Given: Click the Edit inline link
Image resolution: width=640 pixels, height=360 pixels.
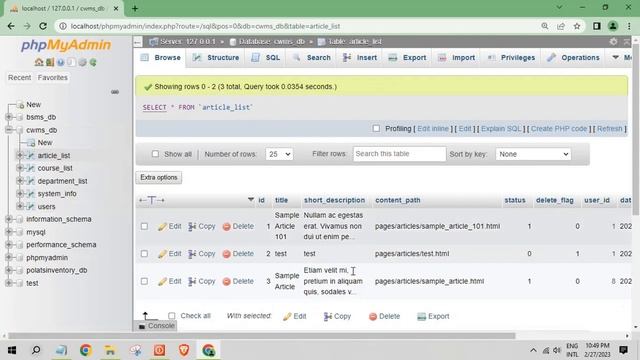Looking at the screenshot, I should pyautogui.click(x=433, y=129).
